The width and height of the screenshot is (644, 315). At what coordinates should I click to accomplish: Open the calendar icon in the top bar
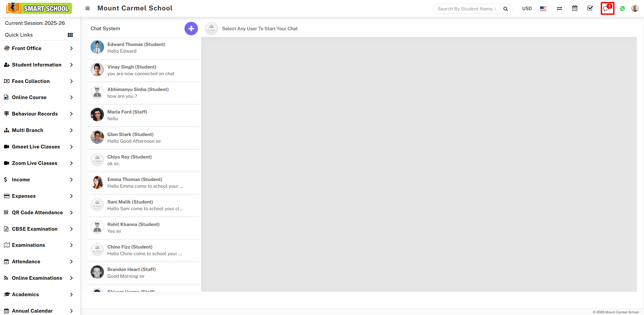[x=575, y=8]
